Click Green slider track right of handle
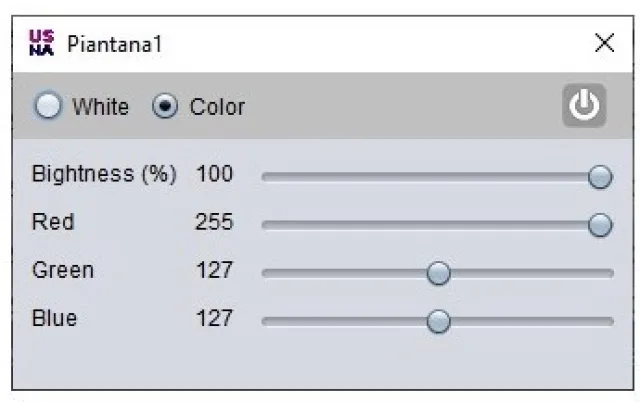 [530, 272]
